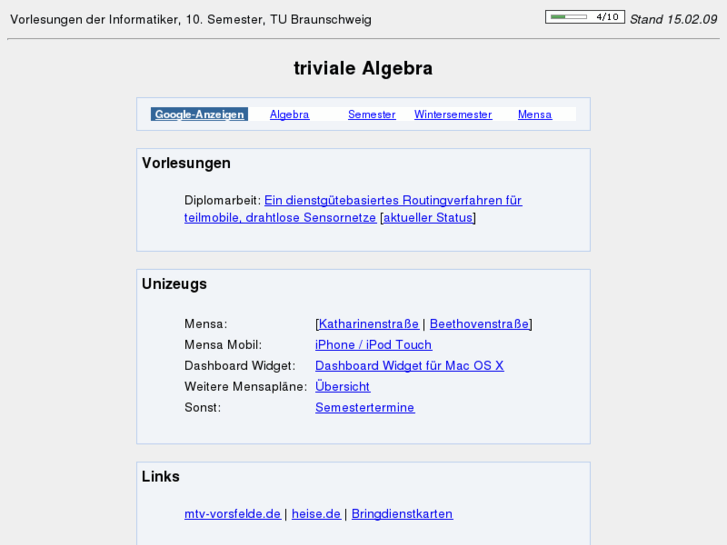
Task: Visit the heise.de link
Action: coord(316,514)
